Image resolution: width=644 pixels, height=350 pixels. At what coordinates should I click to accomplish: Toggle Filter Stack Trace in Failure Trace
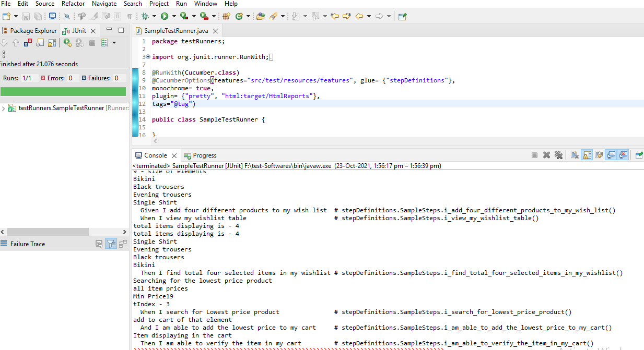tap(111, 244)
